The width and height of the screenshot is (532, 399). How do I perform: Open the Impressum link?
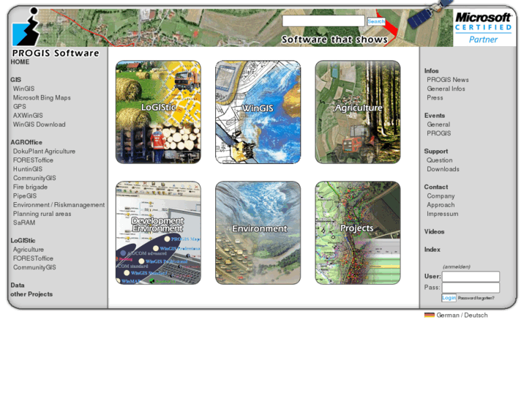click(x=443, y=214)
